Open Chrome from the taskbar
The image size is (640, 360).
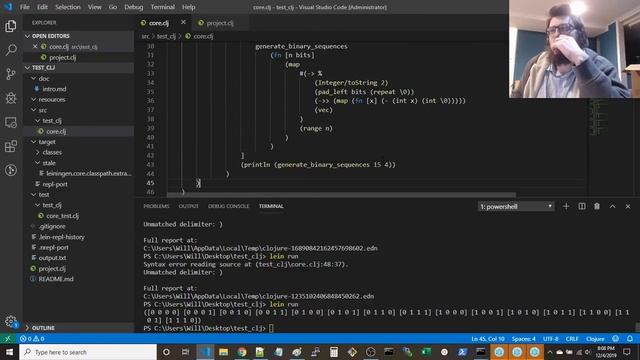pyautogui.click(x=242, y=352)
